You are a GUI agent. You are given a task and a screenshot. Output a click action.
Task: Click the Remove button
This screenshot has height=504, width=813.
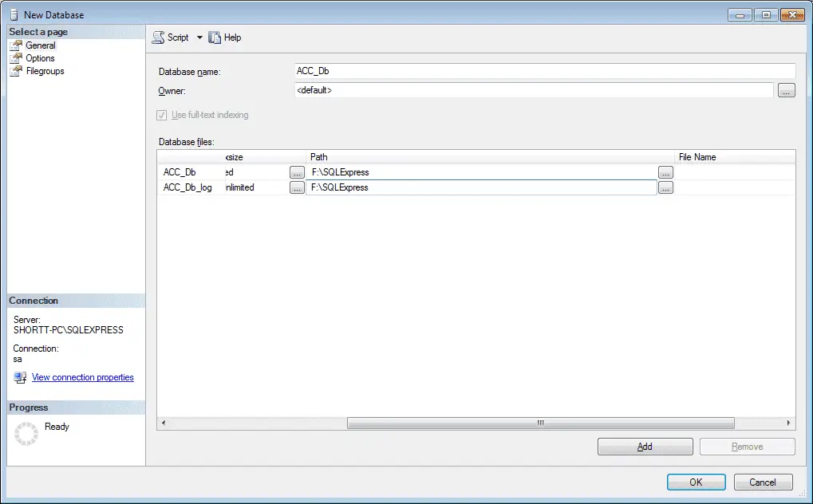point(747,447)
